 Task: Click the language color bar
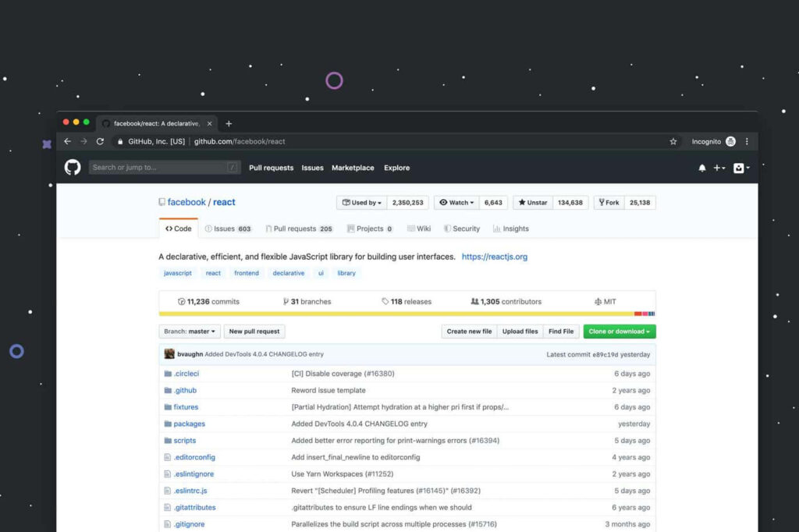[407, 314]
